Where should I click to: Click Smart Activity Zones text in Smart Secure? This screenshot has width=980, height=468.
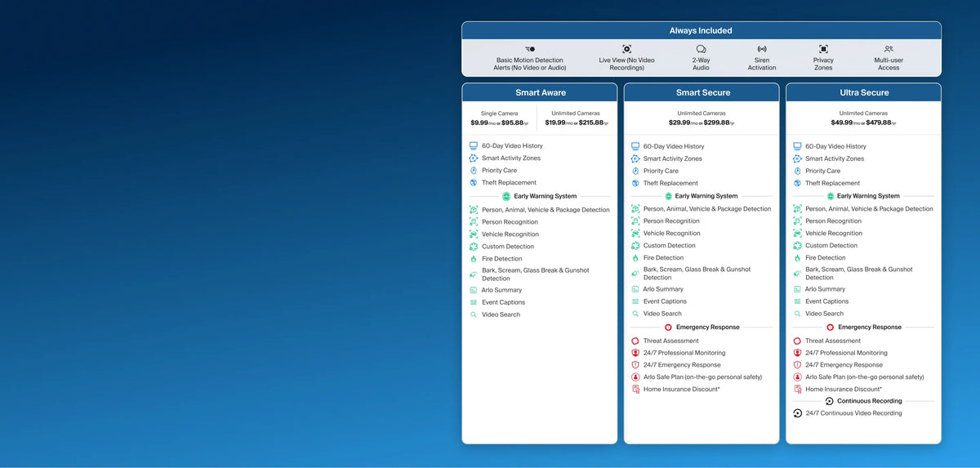(672, 158)
